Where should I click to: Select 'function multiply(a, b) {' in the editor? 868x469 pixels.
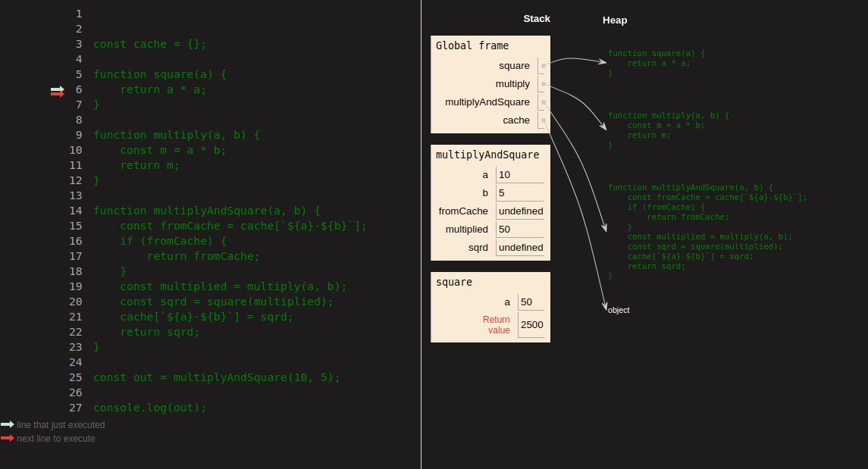pyautogui.click(x=177, y=135)
